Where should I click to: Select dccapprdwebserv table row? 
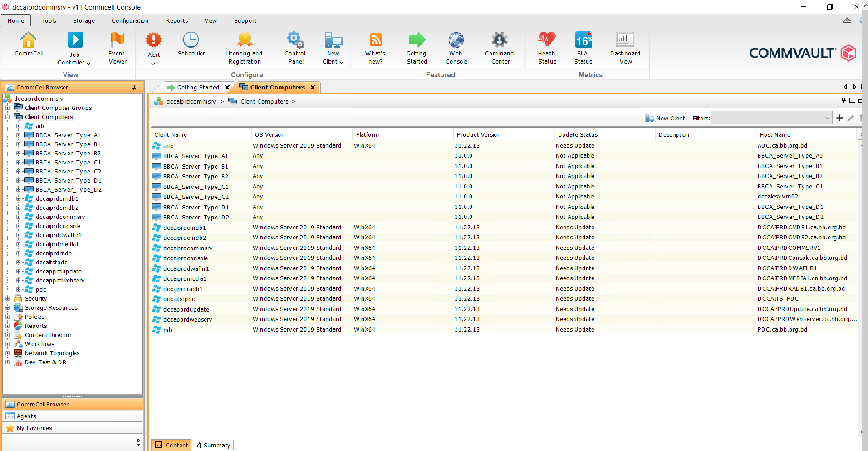tap(504, 319)
